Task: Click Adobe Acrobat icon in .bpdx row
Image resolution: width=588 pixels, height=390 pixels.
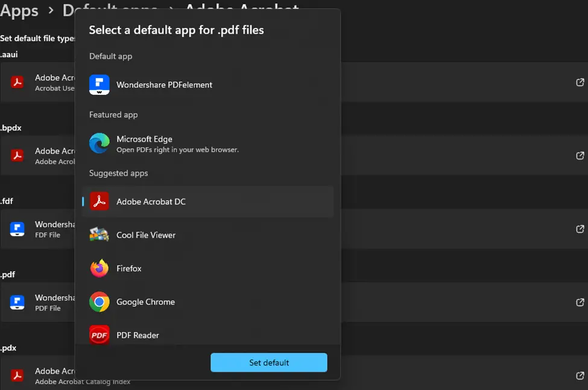Action: coord(17,155)
